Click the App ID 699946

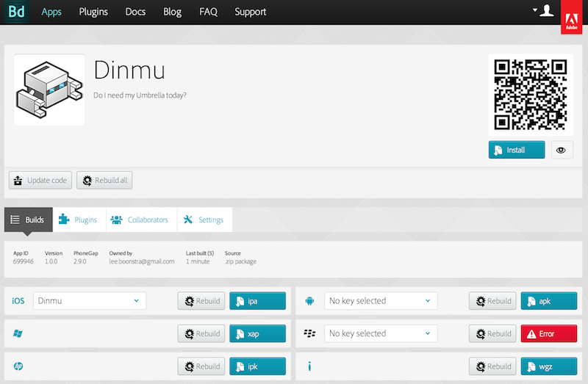point(24,261)
